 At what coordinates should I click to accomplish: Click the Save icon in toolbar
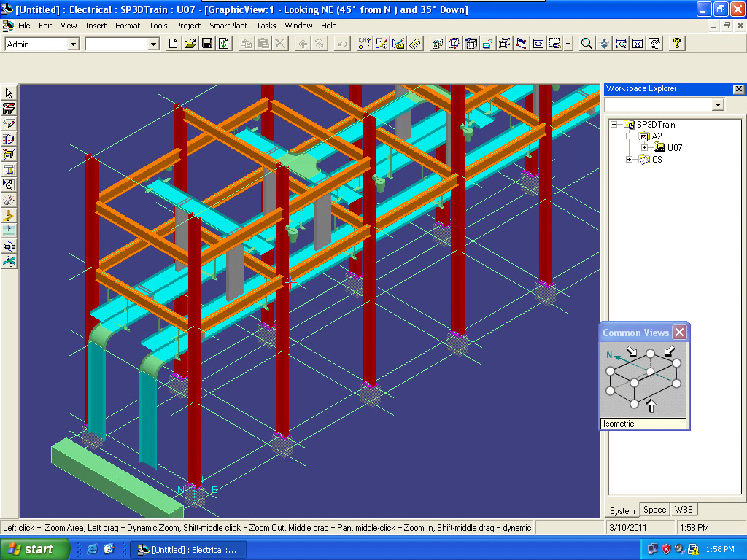[x=207, y=44]
